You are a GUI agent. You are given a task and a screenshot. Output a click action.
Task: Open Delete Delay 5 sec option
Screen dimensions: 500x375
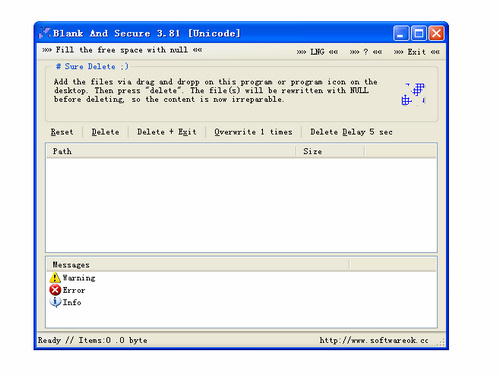[351, 132]
